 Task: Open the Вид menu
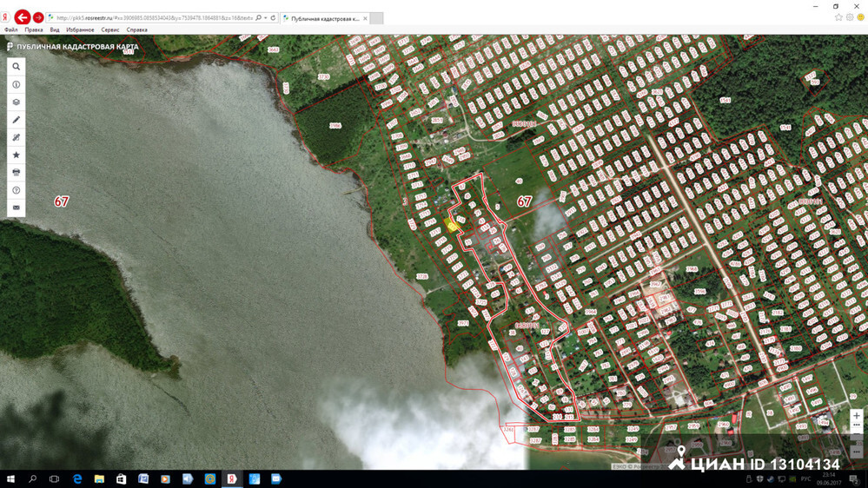click(x=54, y=30)
